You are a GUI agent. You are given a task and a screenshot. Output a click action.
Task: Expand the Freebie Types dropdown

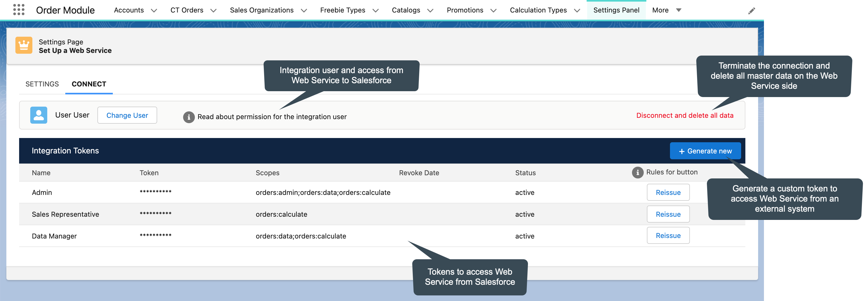tap(375, 10)
